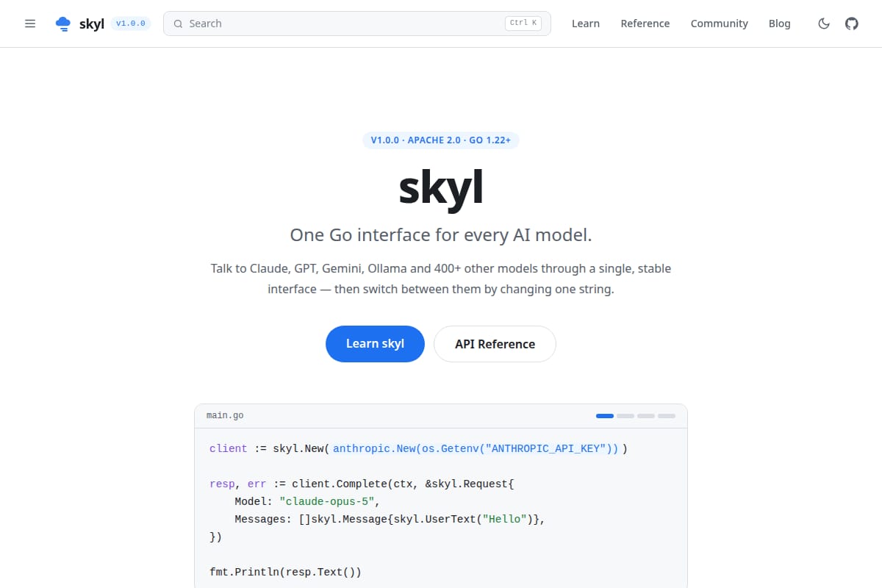The height and width of the screenshot is (588, 882).
Task: Open the GitHub repository icon
Action: click(852, 24)
